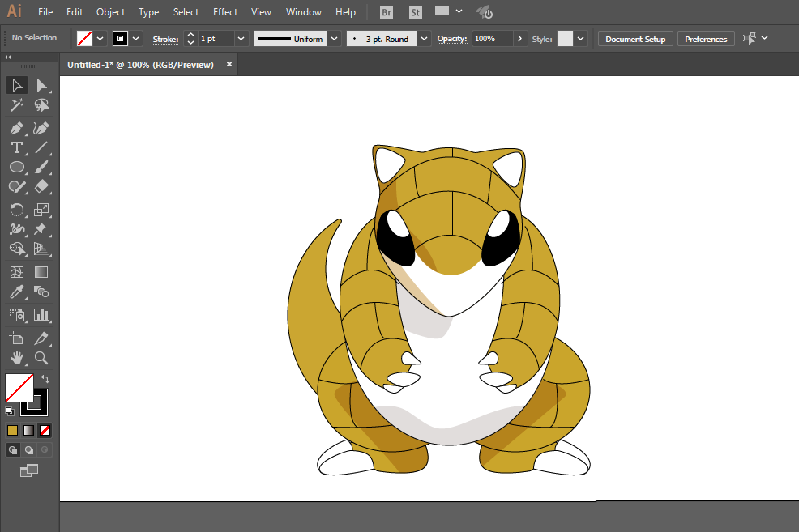
Task: Select the Zoom tool
Action: [41, 357]
